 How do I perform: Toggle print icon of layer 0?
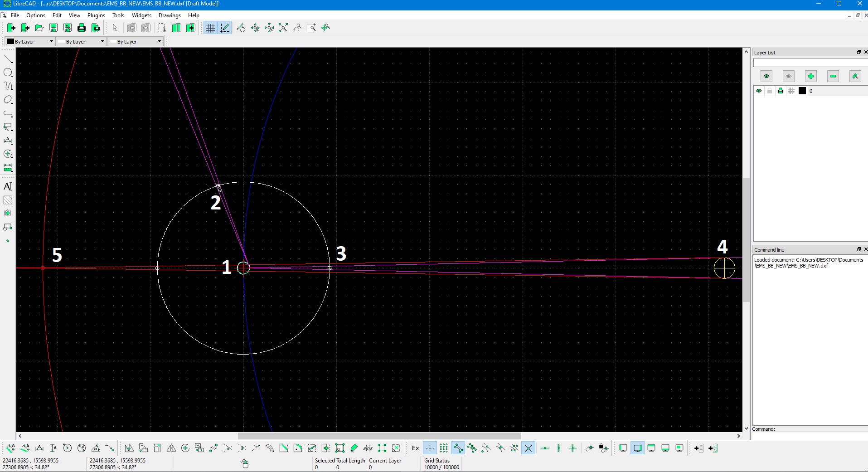tap(781, 91)
